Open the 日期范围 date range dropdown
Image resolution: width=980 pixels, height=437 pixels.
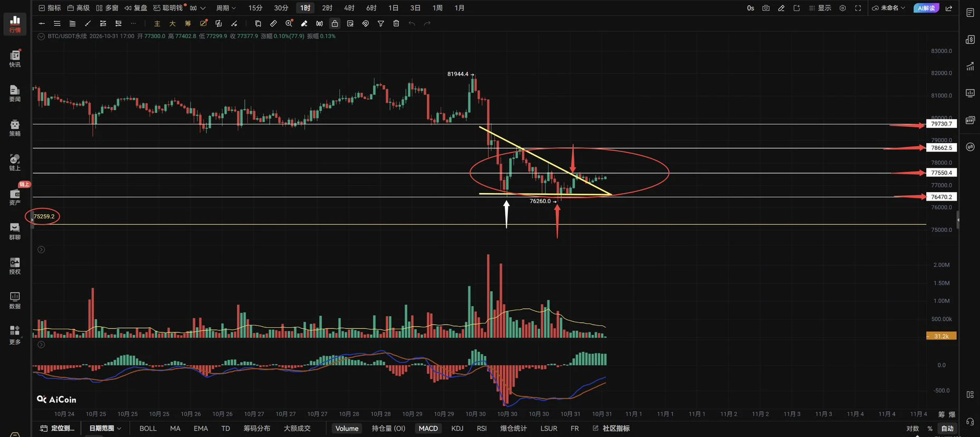coord(105,429)
